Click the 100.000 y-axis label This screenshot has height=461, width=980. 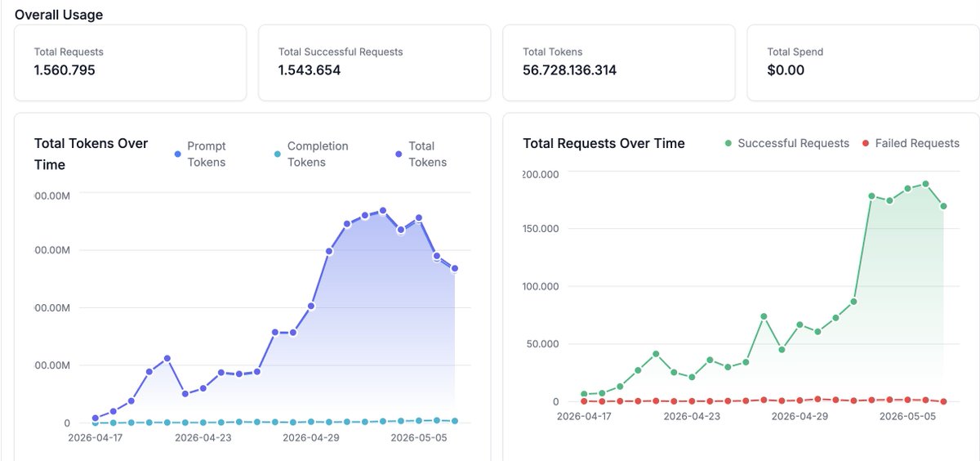541,286
